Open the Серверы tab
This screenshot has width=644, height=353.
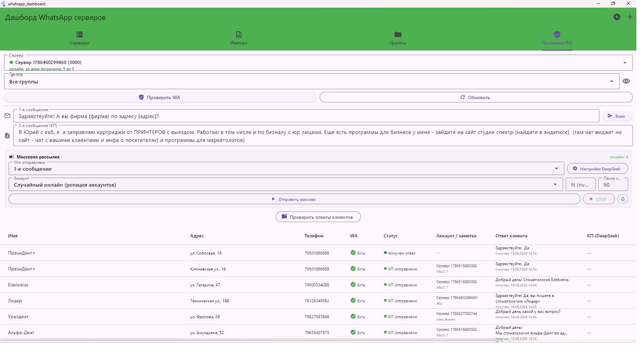coord(80,38)
